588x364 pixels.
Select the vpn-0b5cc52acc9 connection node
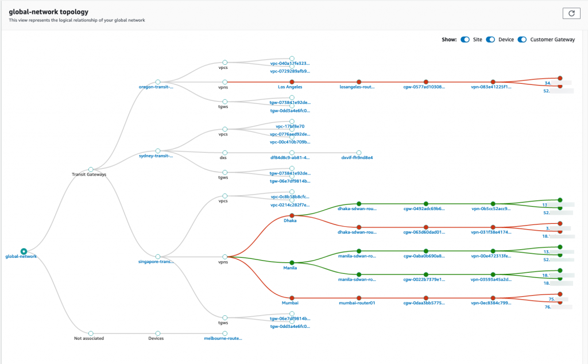pyautogui.click(x=492, y=203)
